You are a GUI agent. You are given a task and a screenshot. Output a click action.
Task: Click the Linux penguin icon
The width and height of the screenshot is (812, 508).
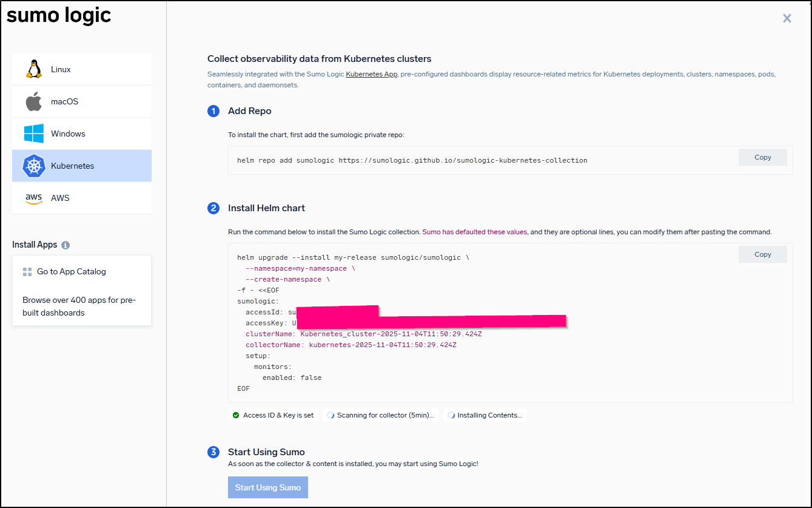tap(34, 69)
